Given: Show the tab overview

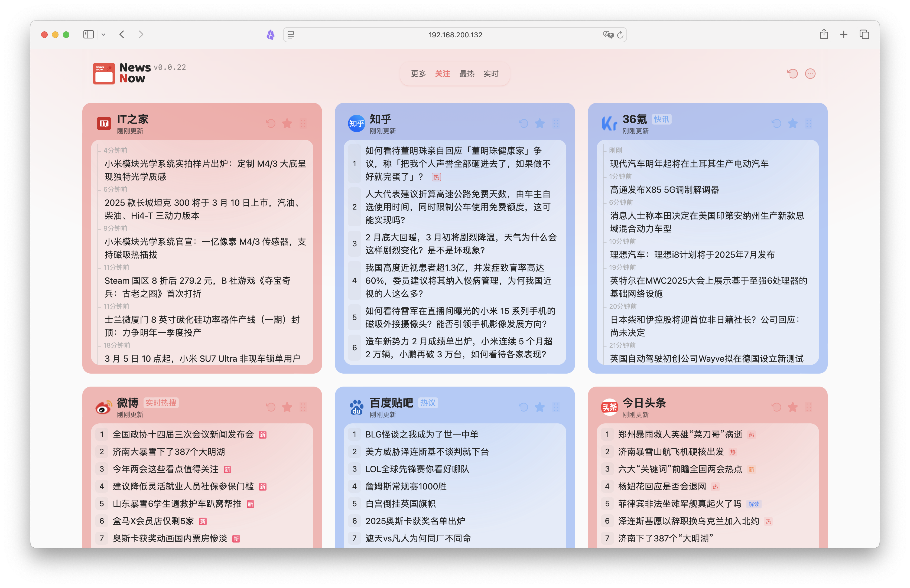Looking at the screenshot, I should point(864,34).
